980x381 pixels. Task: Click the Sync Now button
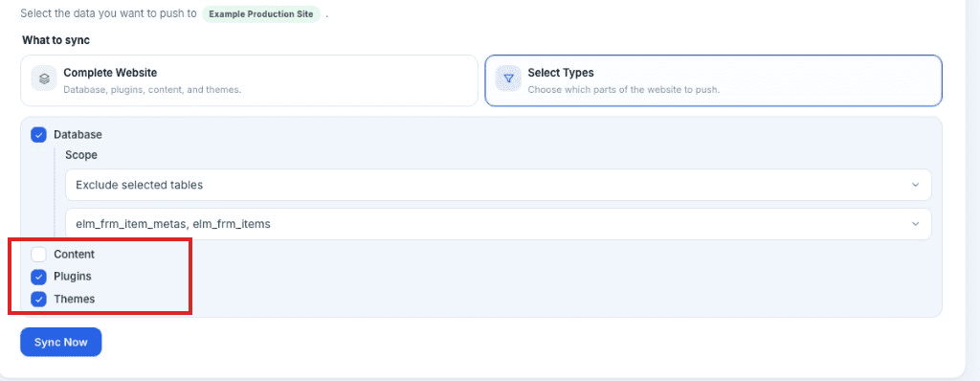(x=60, y=342)
